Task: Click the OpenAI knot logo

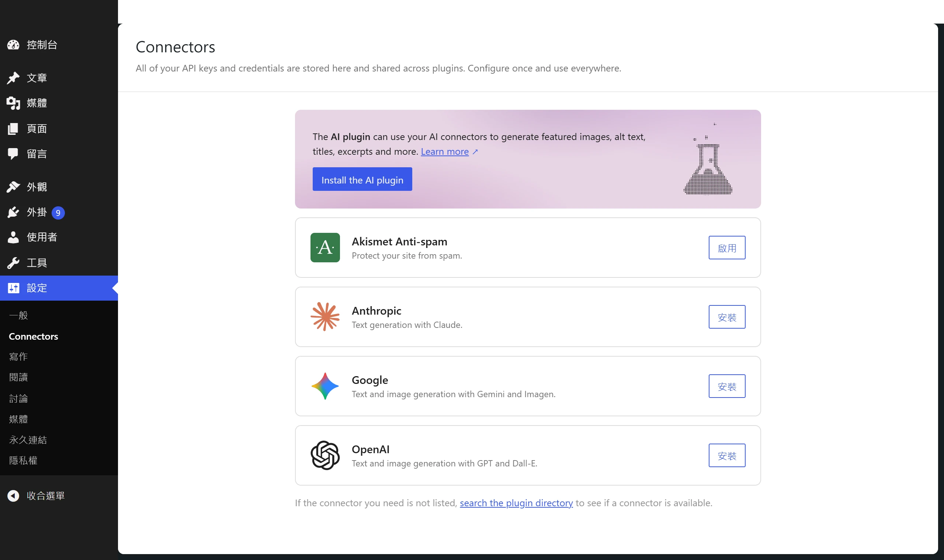Action: 325,455
